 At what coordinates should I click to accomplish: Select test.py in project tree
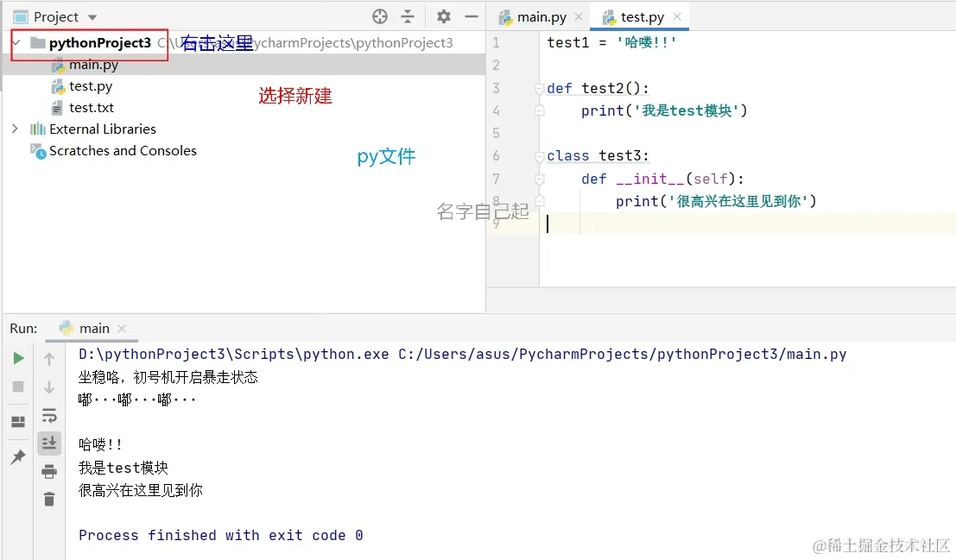tap(90, 86)
